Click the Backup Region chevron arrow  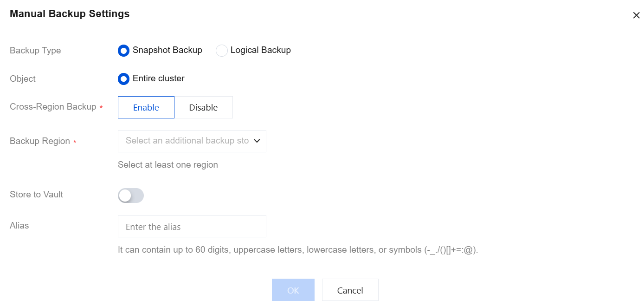257,141
